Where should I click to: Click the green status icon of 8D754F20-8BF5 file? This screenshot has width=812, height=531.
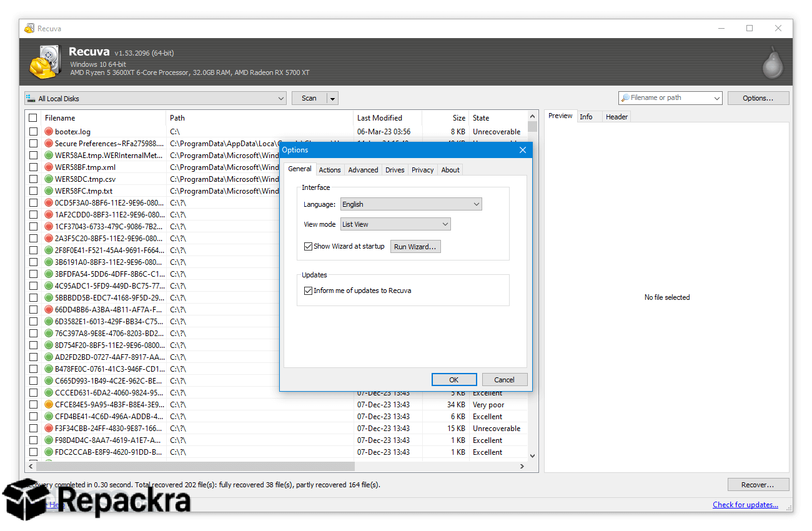click(x=49, y=345)
